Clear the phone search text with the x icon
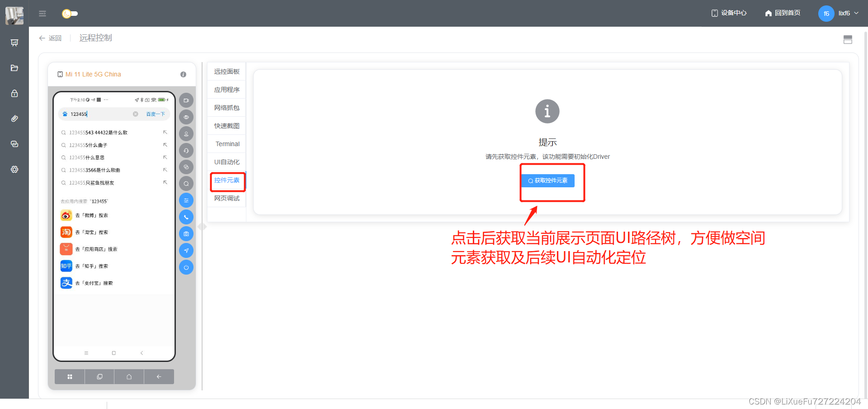The height and width of the screenshot is (409, 868). [x=135, y=114]
